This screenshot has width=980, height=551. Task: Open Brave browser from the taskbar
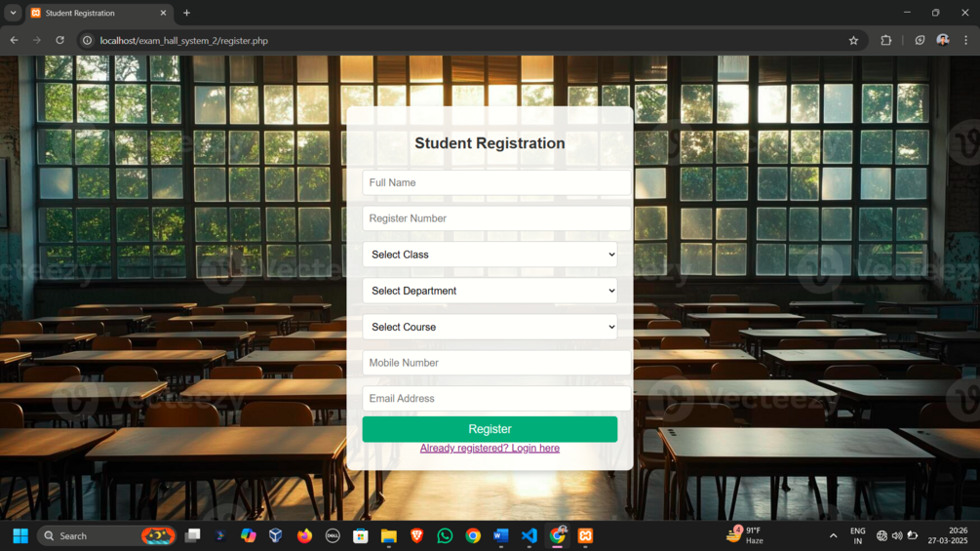point(417,536)
